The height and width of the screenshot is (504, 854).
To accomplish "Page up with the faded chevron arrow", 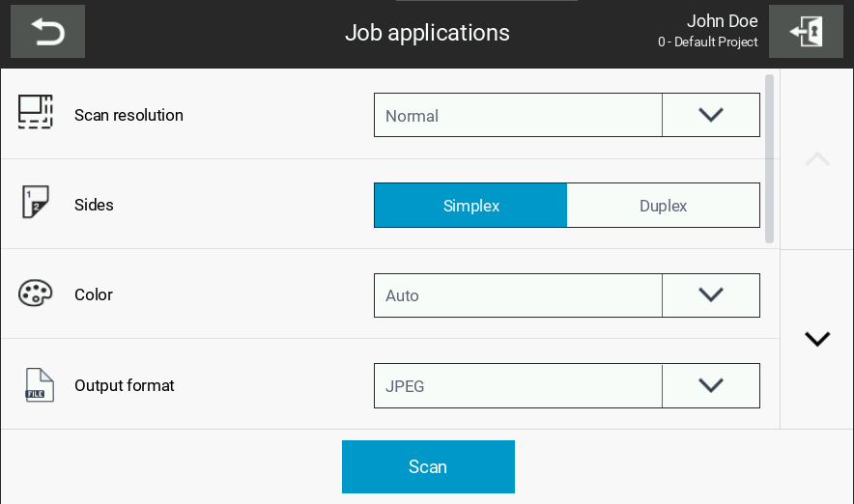I will 817,159.
